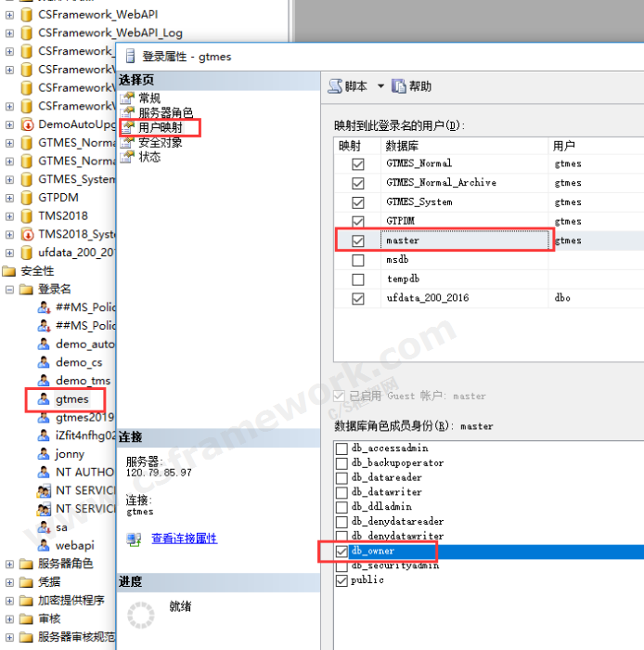Open the 常规 page icon
The image size is (644, 650).
click(128, 98)
